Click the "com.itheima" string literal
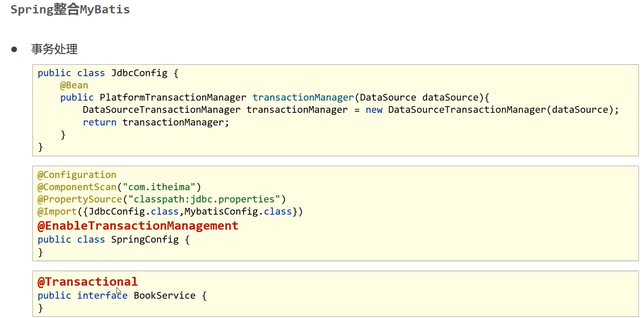 click(159, 187)
